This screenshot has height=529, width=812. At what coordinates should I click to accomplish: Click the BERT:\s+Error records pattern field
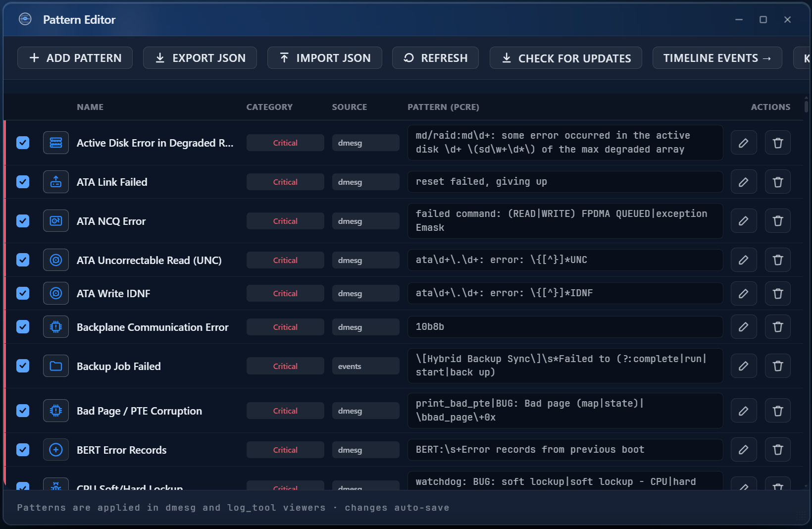565,450
